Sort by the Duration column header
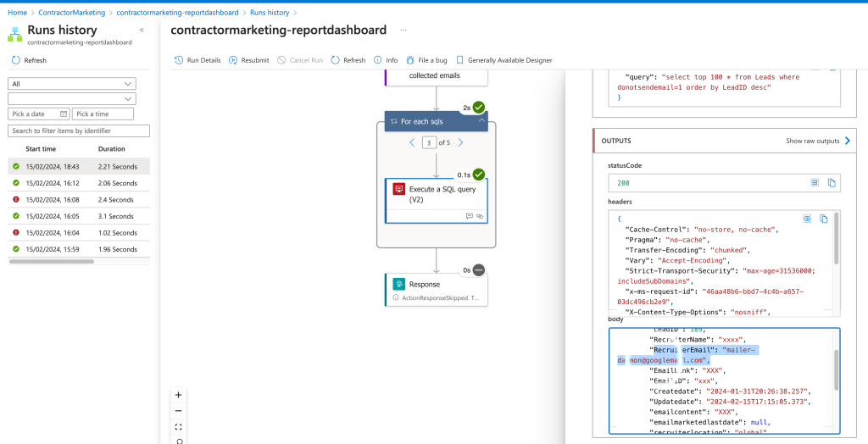Image resolution: width=868 pixels, height=444 pixels. click(x=111, y=149)
